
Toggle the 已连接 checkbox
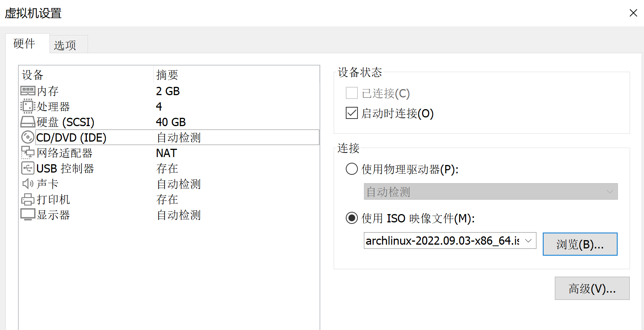(352, 93)
